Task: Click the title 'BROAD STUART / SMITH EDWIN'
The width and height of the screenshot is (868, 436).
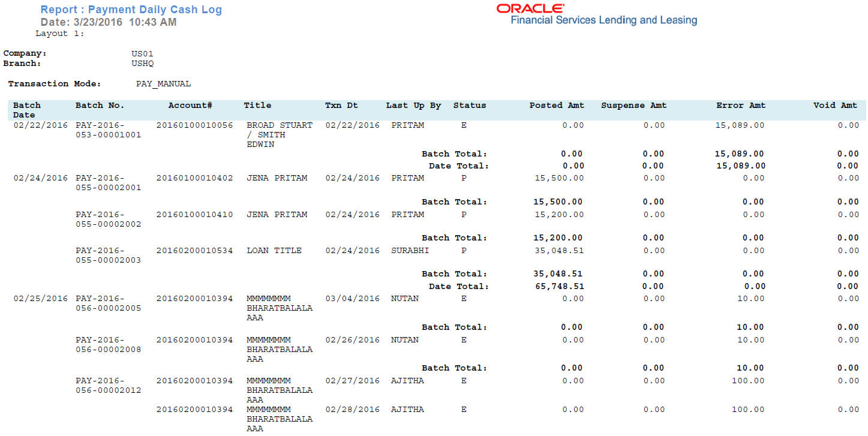Action: pos(280,135)
